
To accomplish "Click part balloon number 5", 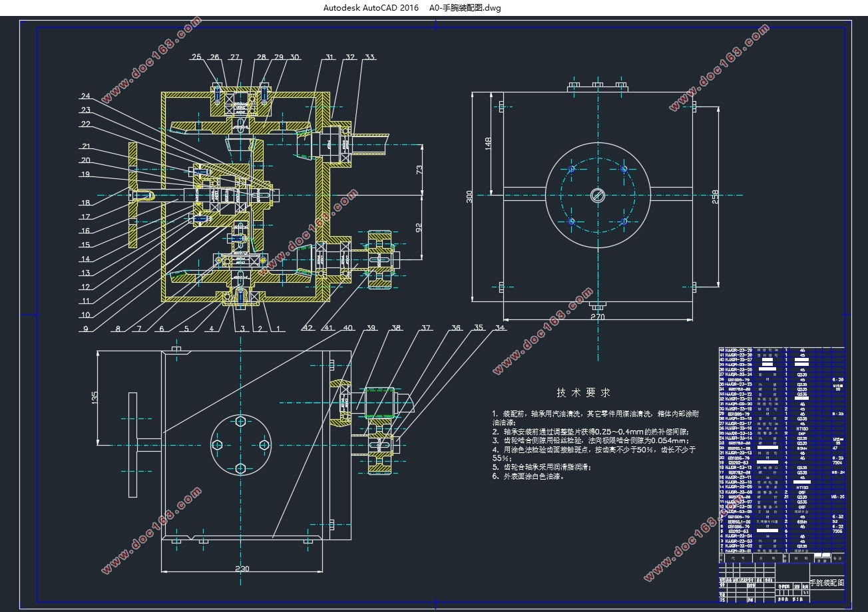I will click(186, 328).
